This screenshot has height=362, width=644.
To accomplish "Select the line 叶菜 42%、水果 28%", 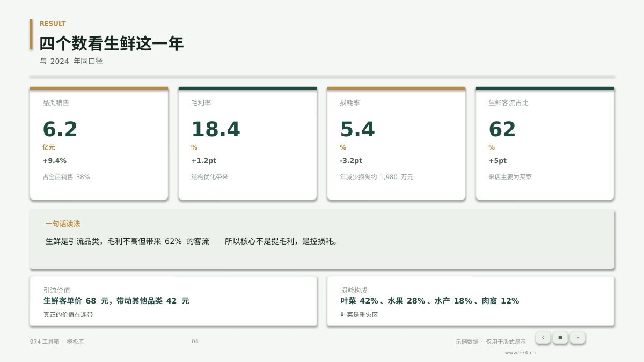I will pos(430,301).
